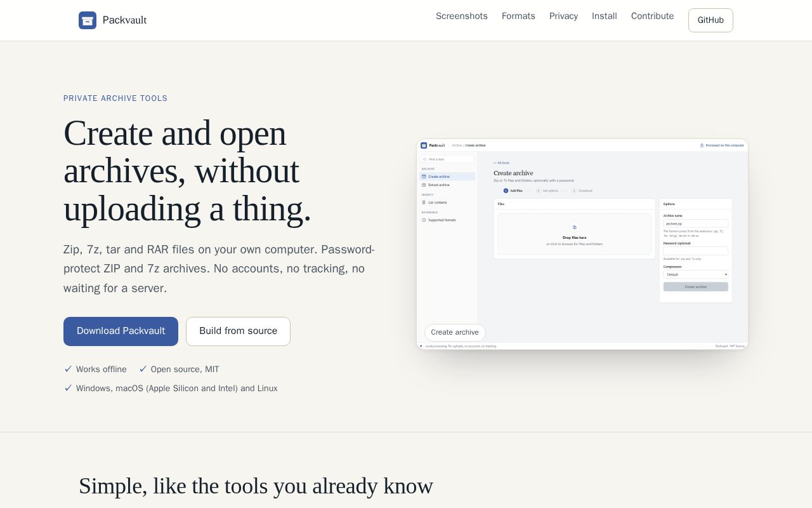Click the Works offline text
812x508 pixels.
click(x=101, y=370)
